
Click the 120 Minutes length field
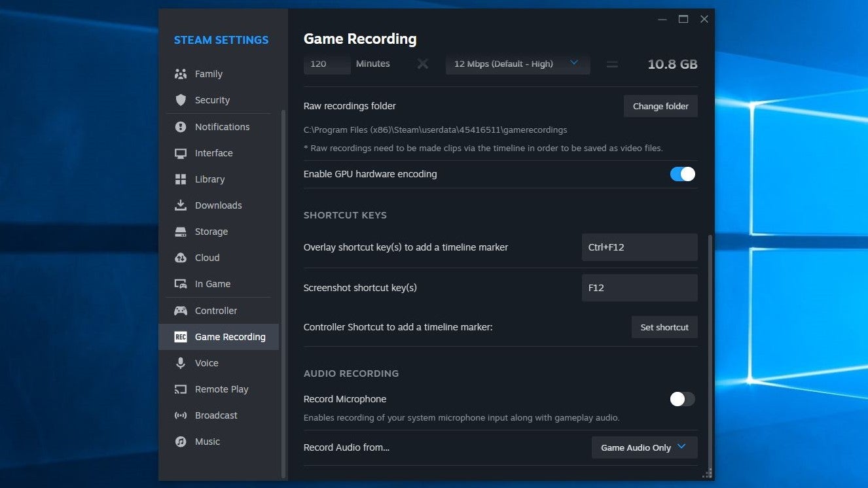(327, 64)
